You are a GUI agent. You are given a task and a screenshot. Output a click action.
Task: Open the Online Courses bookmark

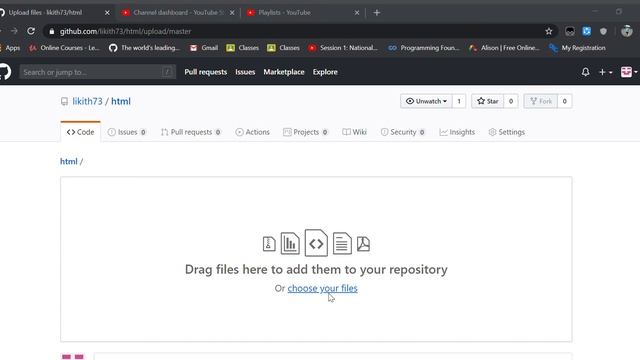pos(64,48)
